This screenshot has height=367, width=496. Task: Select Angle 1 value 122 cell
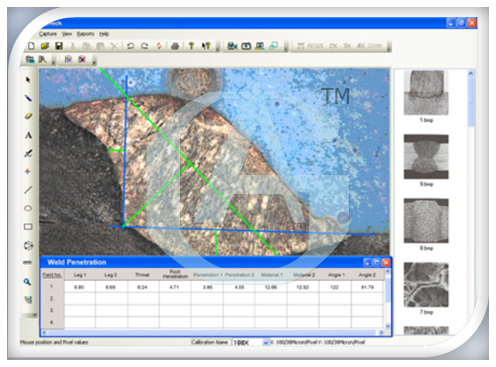pos(335,287)
